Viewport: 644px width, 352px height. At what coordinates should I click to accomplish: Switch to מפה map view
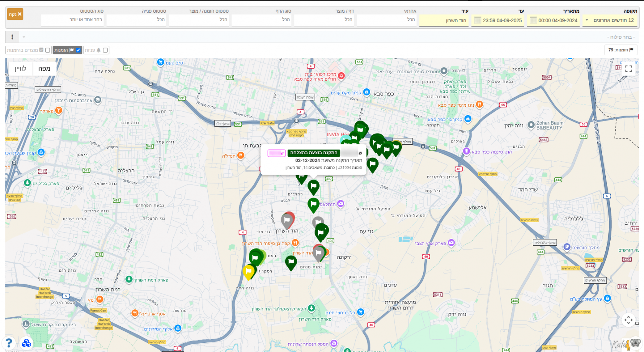[44, 68]
